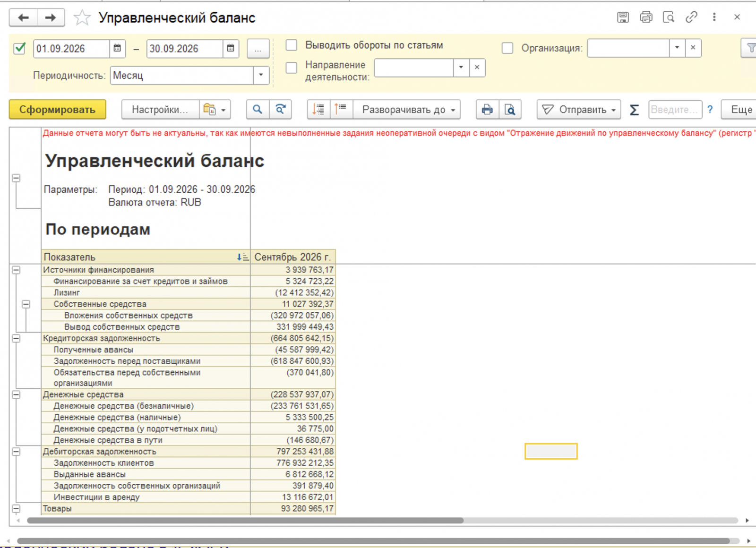Uncheck the period checkbox

click(x=19, y=48)
